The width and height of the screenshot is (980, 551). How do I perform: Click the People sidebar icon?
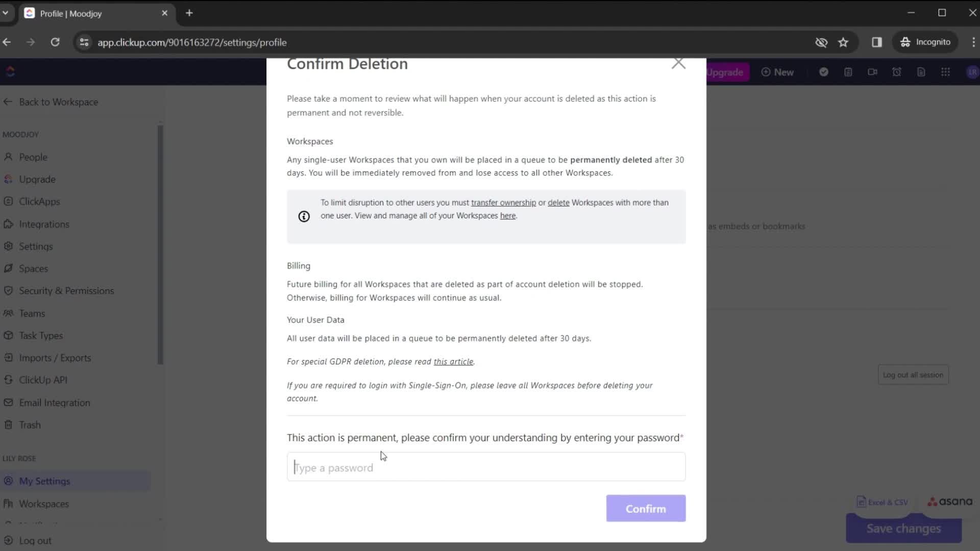click(9, 156)
